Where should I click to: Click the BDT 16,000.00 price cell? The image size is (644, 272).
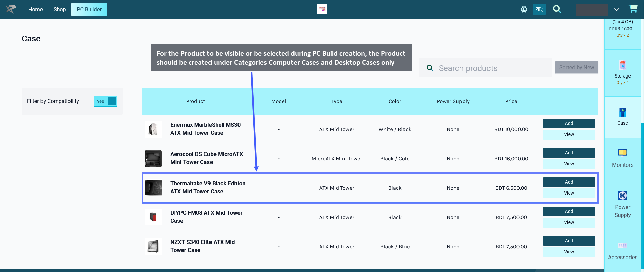(511, 159)
